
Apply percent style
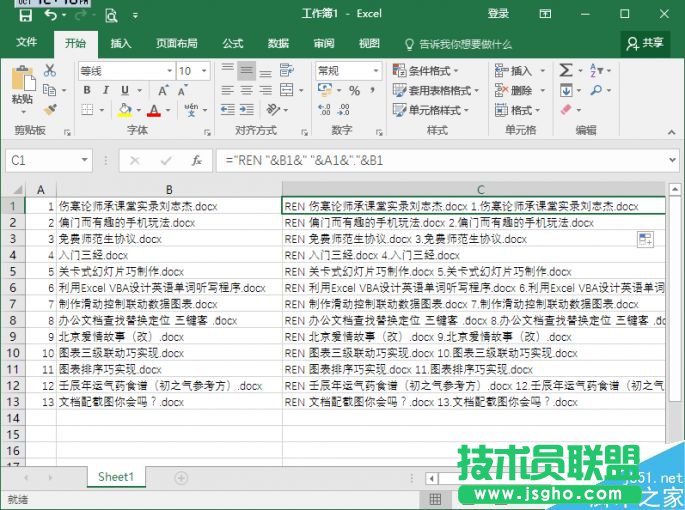click(354, 91)
